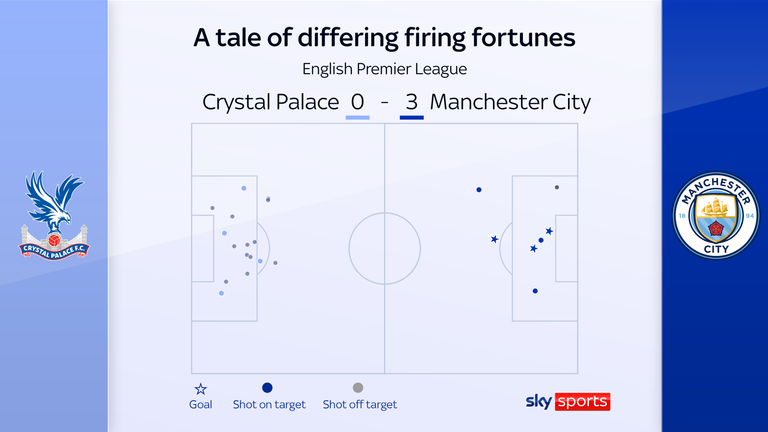Select Manchester City's on-target shot outside the box
This screenshot has height=432, width=768.
(x=479, y=190)
